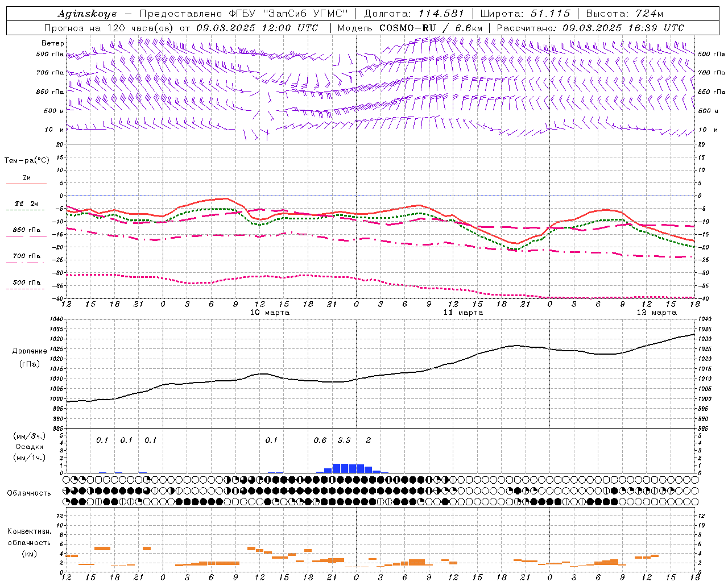Click the Осадки precipitation label
Screen dimensions: 728x582
(x=30, y=447)
